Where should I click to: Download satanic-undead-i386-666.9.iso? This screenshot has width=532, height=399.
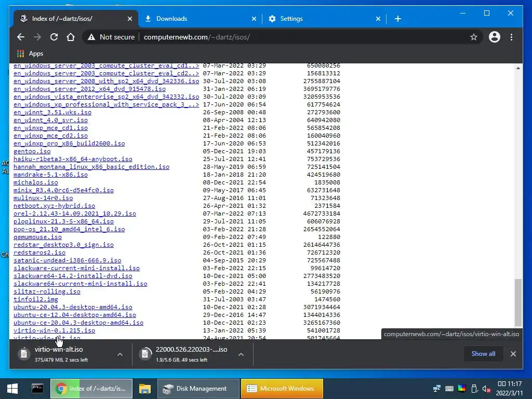coord(67,261)
